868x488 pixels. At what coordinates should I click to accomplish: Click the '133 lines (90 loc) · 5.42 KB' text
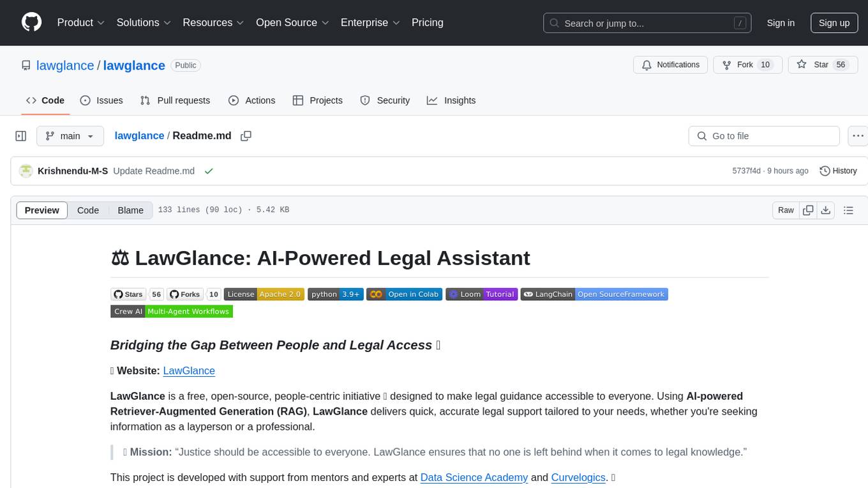coord(223,210)
